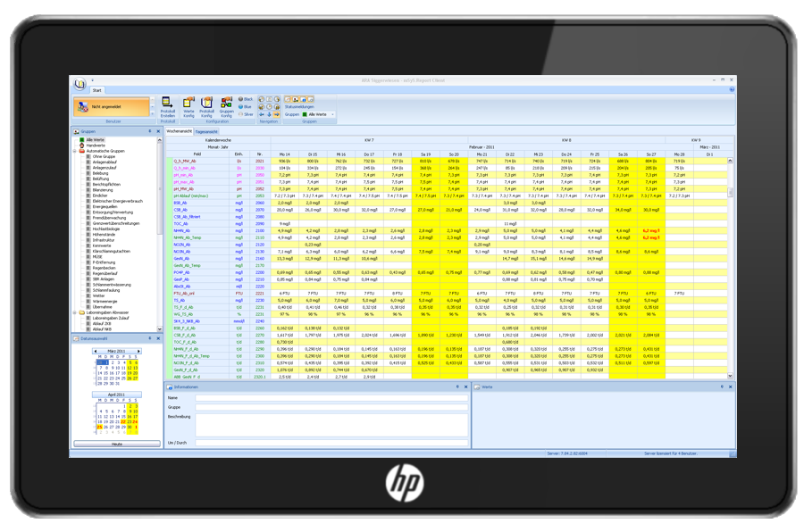Select the Start ribbon tab
Viewport: 804px width, 532px height.
[x=97, y=90]
